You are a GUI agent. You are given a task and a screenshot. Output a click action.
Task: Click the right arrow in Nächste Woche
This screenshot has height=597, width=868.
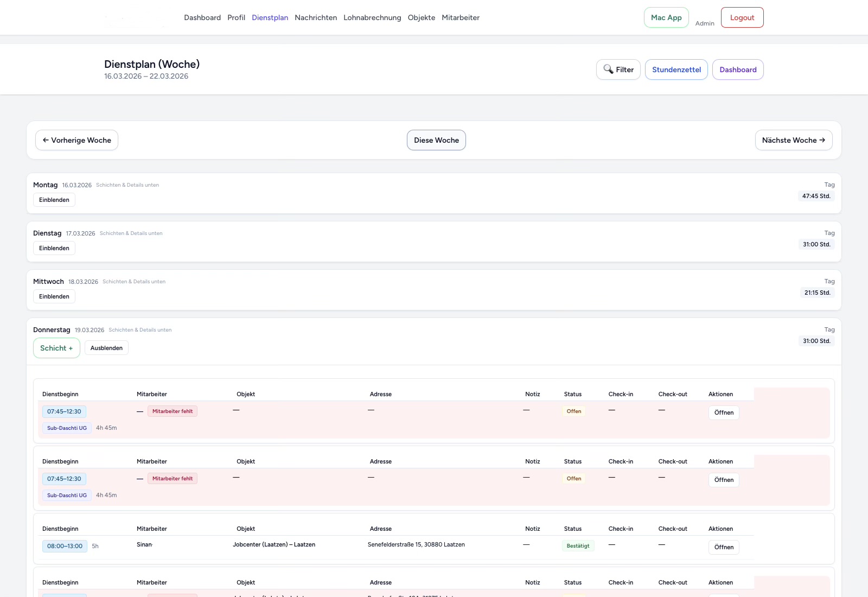(823, 140)
